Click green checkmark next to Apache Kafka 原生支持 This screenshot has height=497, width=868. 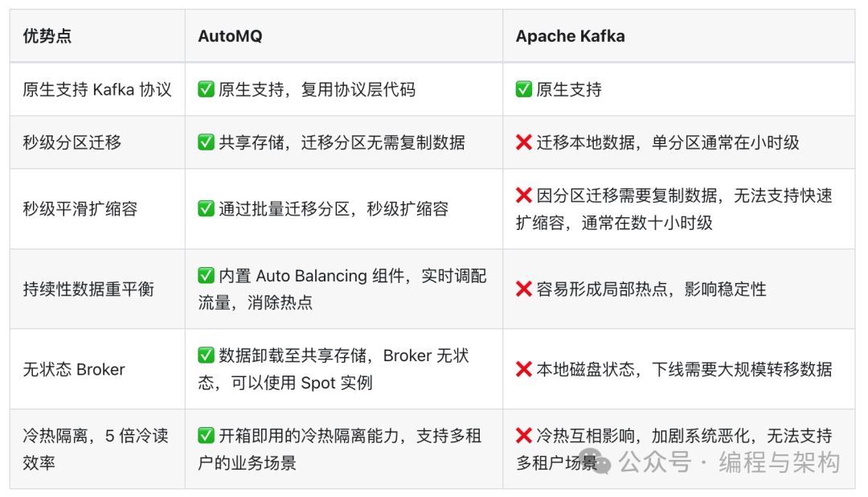coord(524,89)
